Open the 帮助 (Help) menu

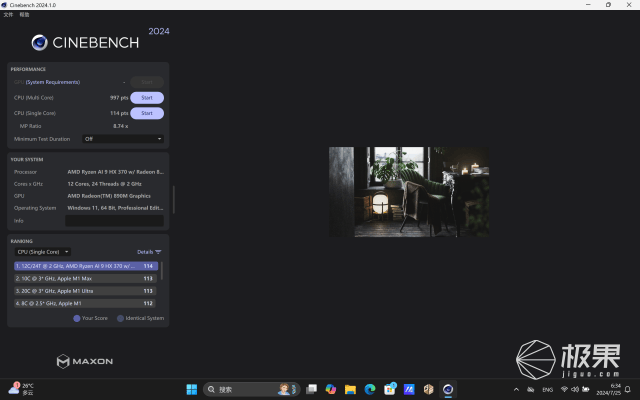coord(24,15)
